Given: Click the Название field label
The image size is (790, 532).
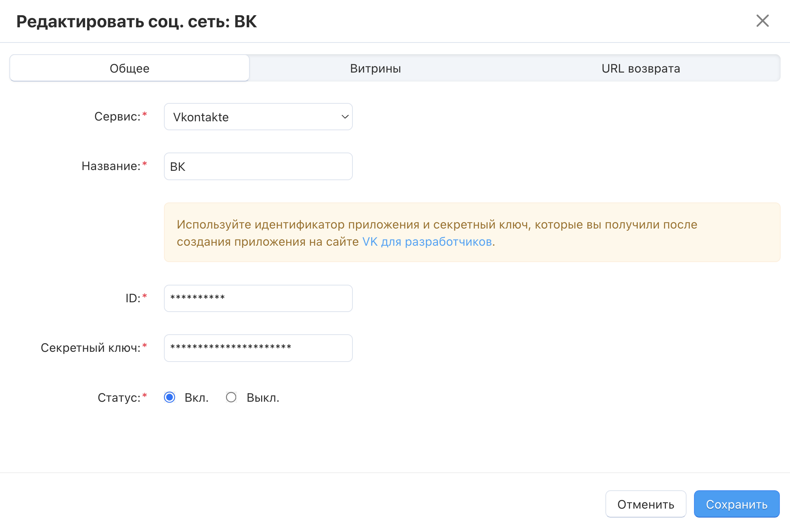Looking at the screenshot, I should 111,166.
